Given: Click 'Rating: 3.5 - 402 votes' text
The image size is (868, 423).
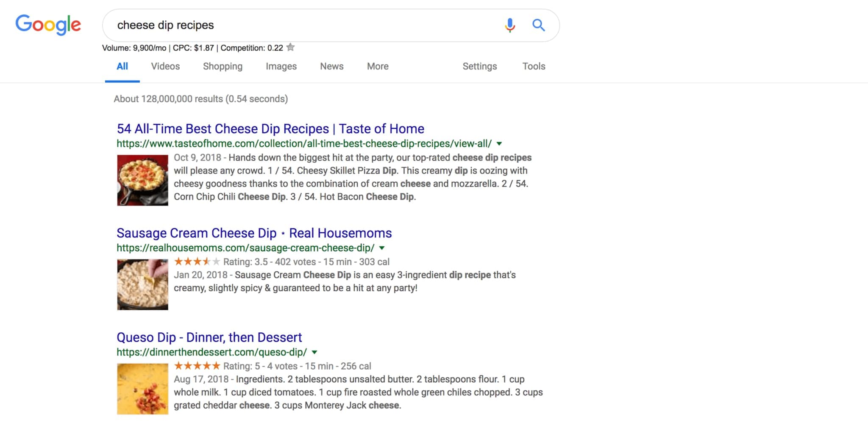Looking at the screenshot, I should click(270, 262).
